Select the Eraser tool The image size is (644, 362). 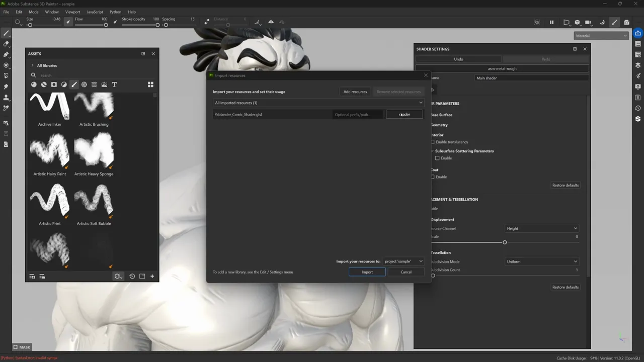(x=6, y=44)
